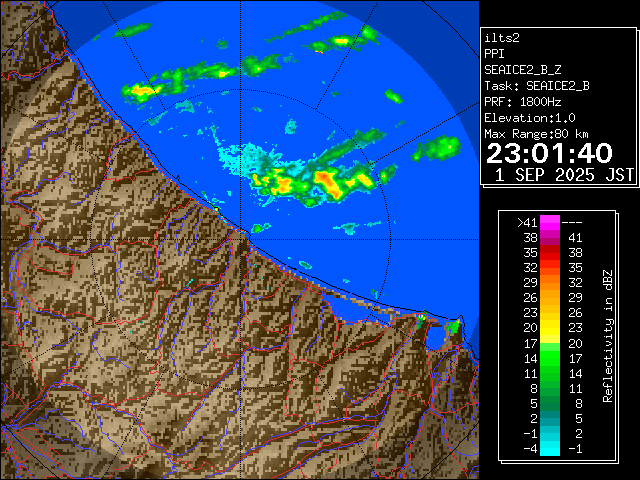Click the vertical Reflectivity in dBZ label
The height and width of the screenshot is (480, 640).
607,335
